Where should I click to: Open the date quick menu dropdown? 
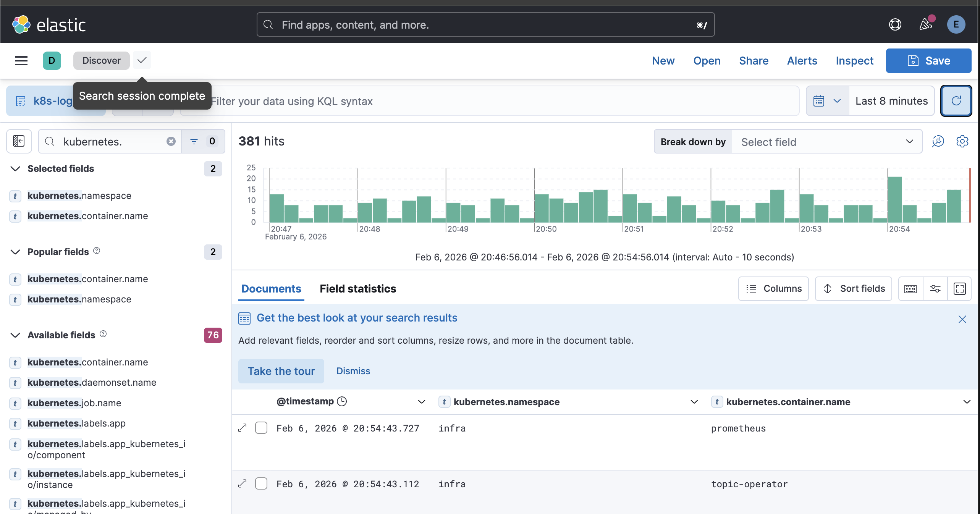tap(827, 101)
